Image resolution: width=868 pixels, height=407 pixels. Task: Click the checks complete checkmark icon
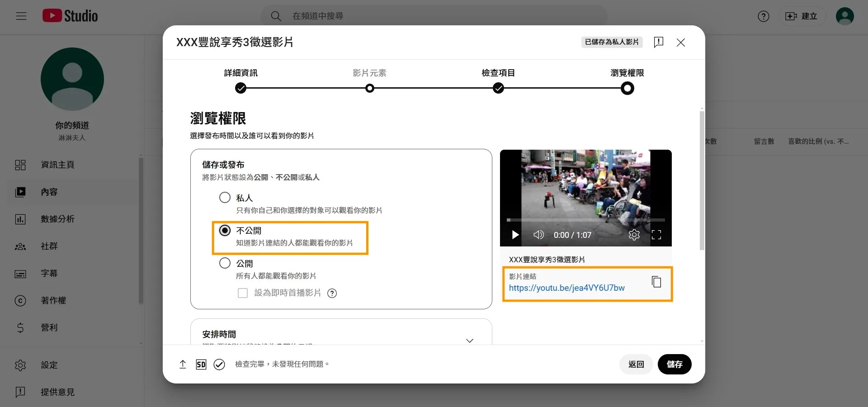(x=219, y=364)
